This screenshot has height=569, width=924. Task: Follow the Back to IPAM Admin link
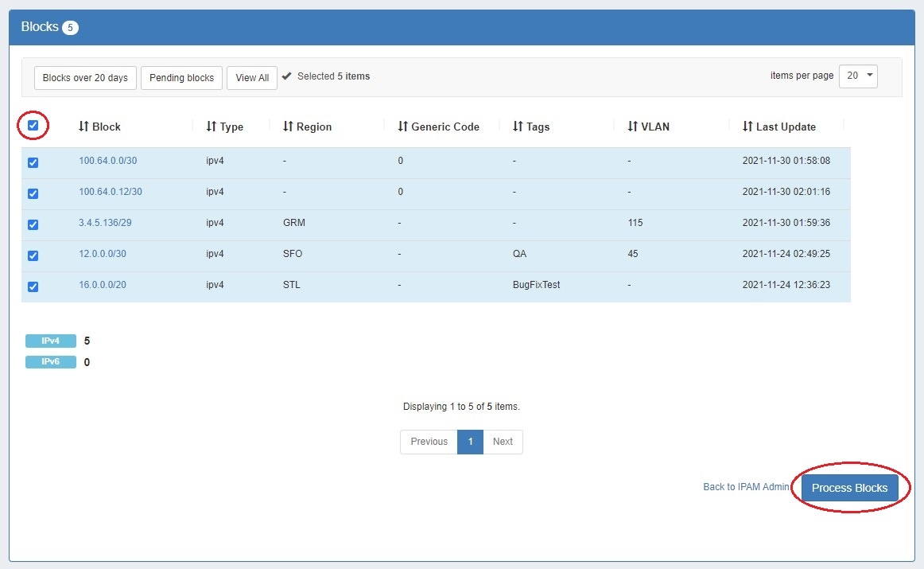[746, 487]
